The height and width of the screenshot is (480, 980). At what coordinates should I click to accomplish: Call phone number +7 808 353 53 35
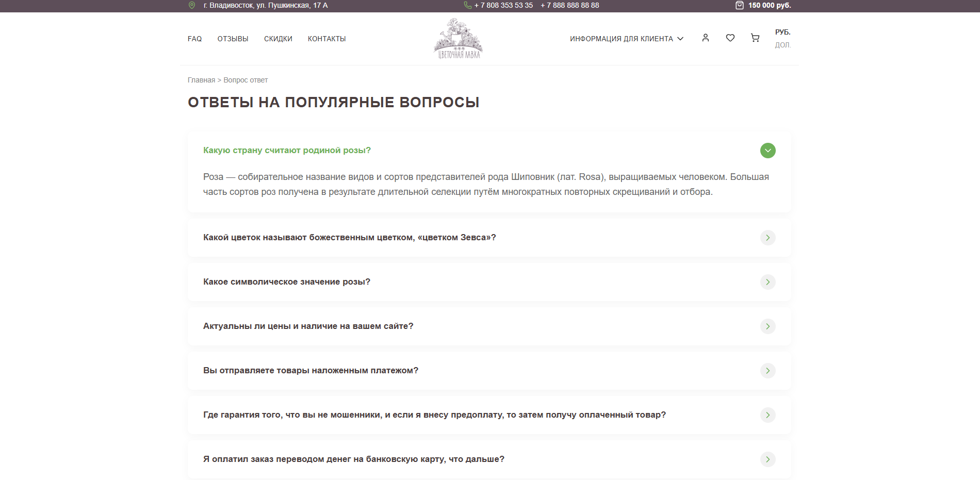point(503,5)
